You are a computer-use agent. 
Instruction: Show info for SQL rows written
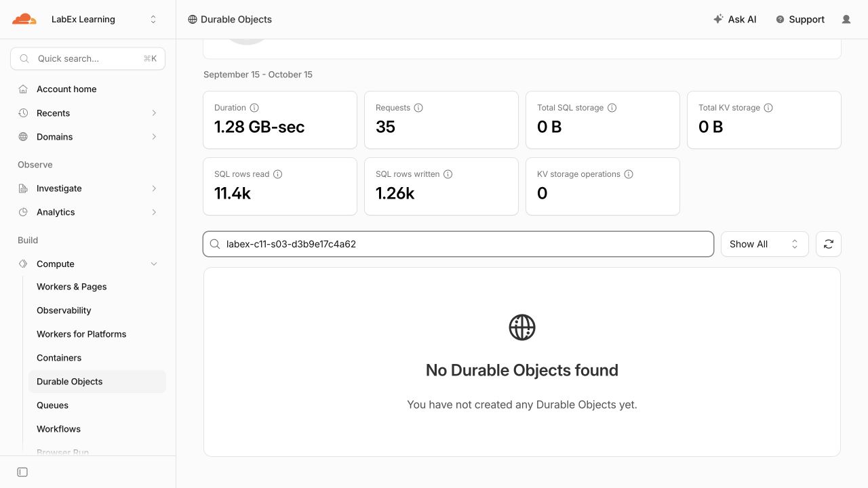(448, 174)
